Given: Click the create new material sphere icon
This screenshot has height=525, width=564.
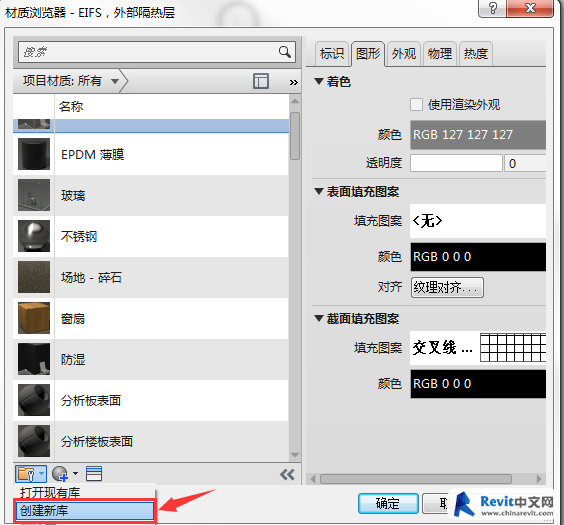Looking at the screenshot, I should (60, 474).
